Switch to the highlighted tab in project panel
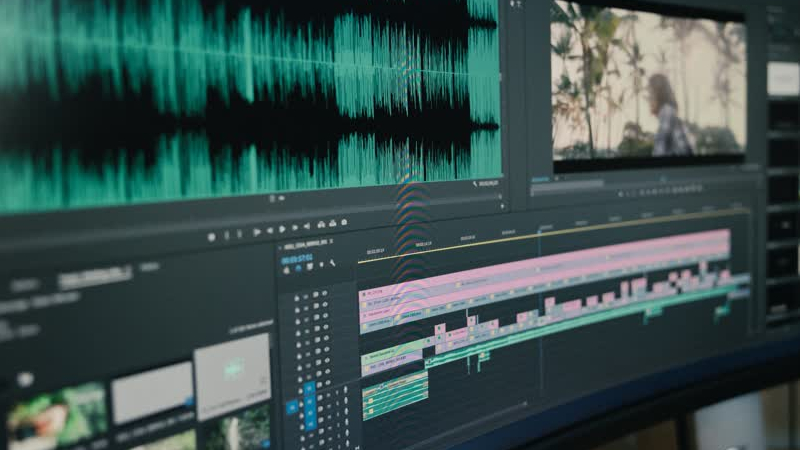The image size is (800, 450). pos(94,278)
